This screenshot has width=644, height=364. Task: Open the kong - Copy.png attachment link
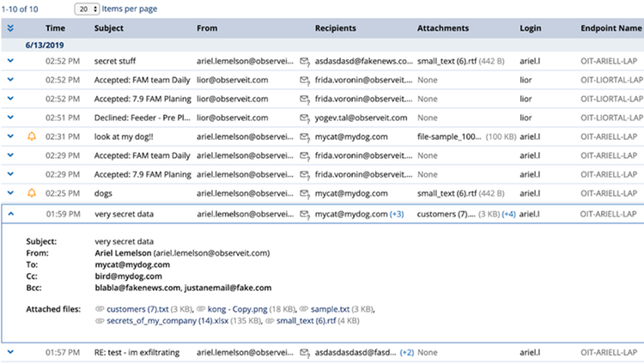point(237,309)
